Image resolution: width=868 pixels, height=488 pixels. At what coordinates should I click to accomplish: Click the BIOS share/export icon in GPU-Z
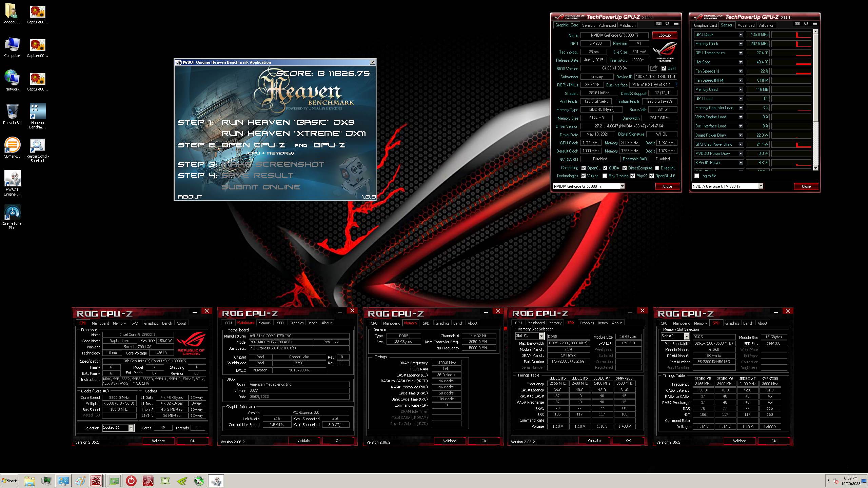654,68
